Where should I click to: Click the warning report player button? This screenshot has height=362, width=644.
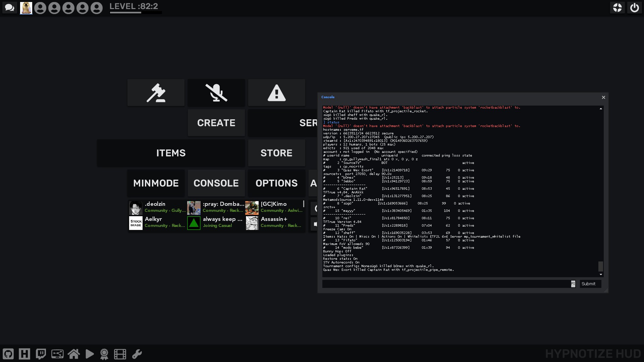pyautogui.click(x=277, y=93)
